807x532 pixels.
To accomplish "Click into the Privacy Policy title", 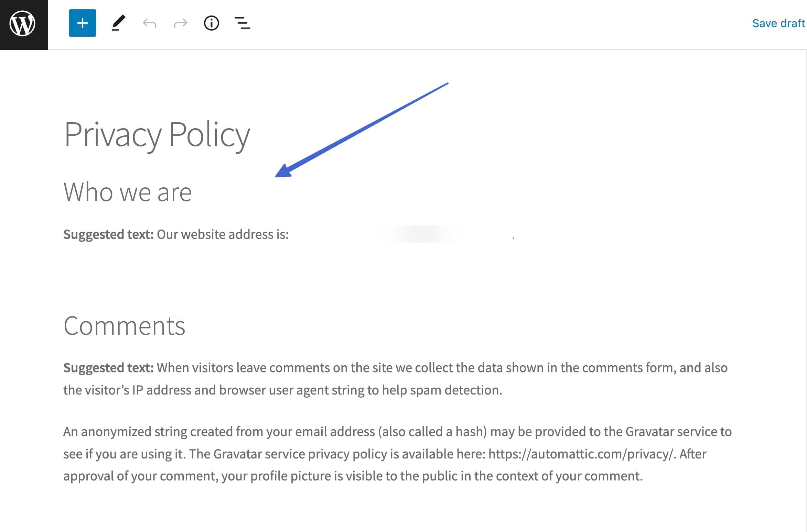I will (157, 134).
